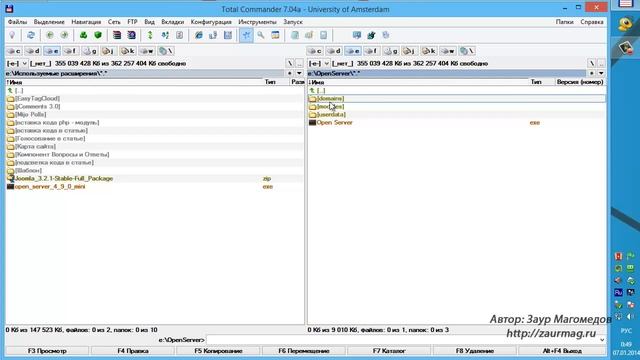Click the notepad toolbar icon
The width and height of the screenshot is (640, 360).
coord(295,35)
